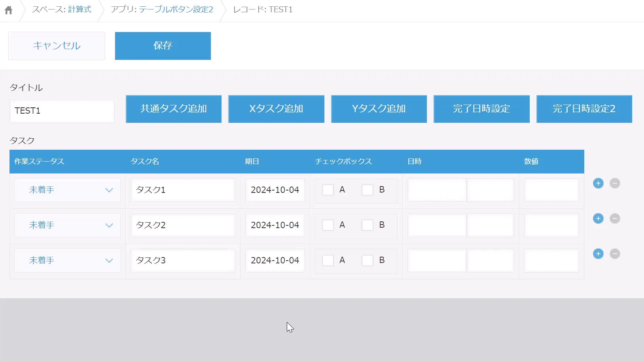Click the 日時 date input for タスク1

pyautogui.click(x=437, y=190)
